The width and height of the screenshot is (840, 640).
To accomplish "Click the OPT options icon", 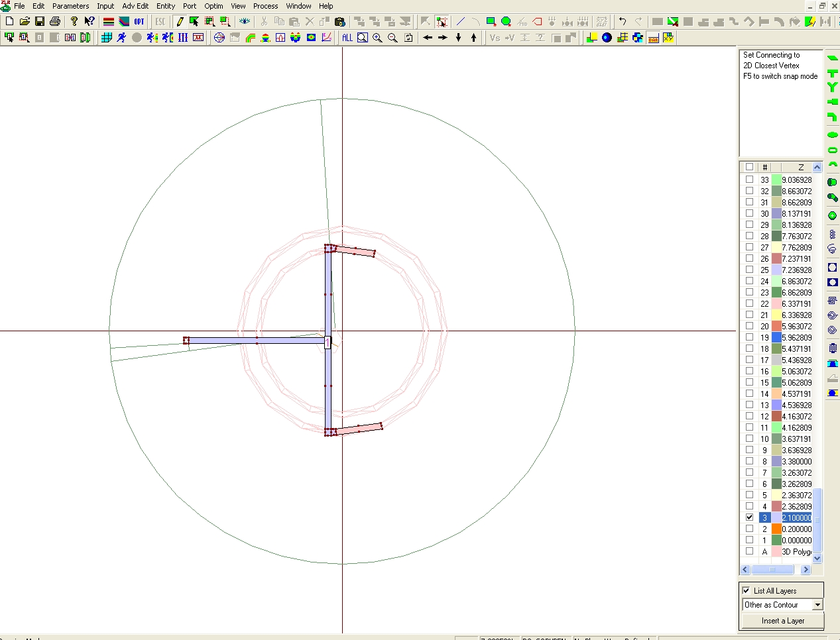I will coord(139,22).
